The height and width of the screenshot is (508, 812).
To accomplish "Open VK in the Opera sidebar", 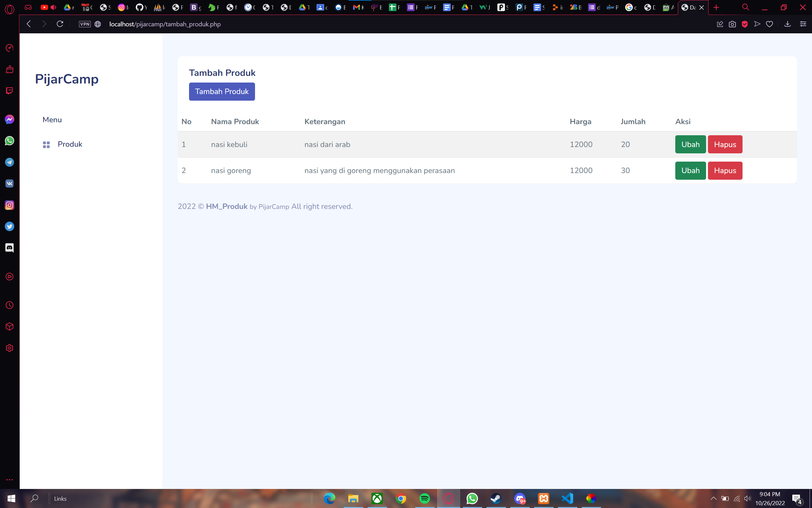I will (10, 184).
